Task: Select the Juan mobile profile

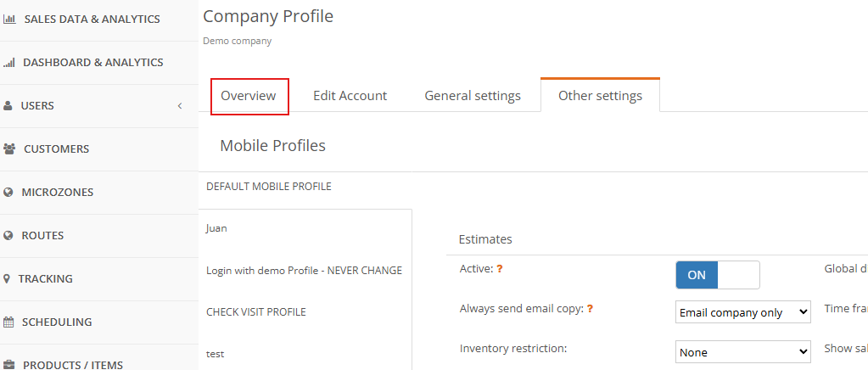Action: click(216, 228)
